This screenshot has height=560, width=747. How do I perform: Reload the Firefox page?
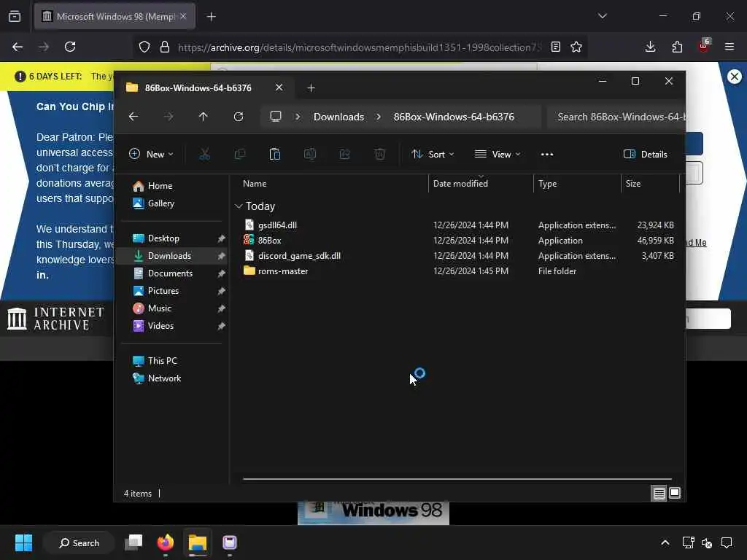coord(70,47)
